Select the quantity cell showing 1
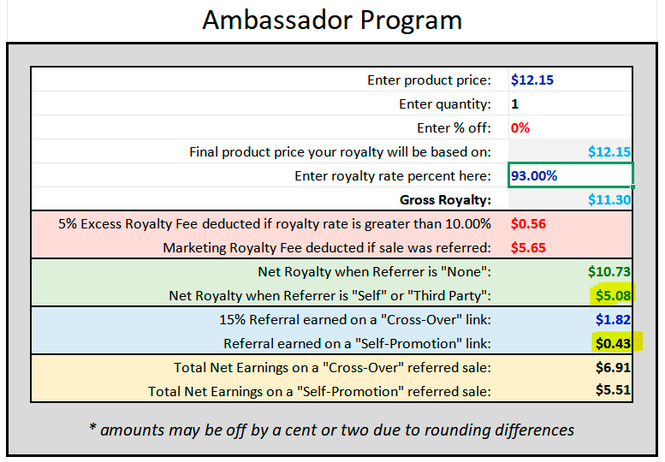Image resolution: width=665 pixels, height=462 pixels. 570,103
